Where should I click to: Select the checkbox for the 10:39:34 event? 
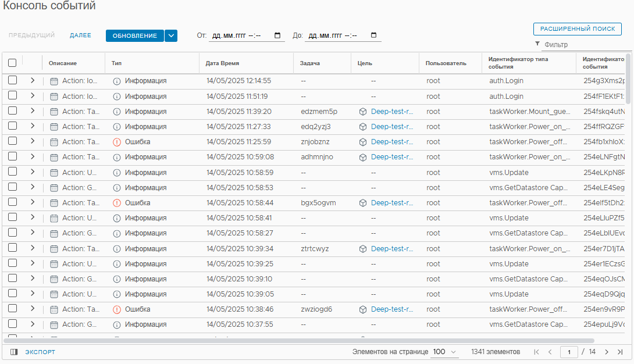click(13, 248)
